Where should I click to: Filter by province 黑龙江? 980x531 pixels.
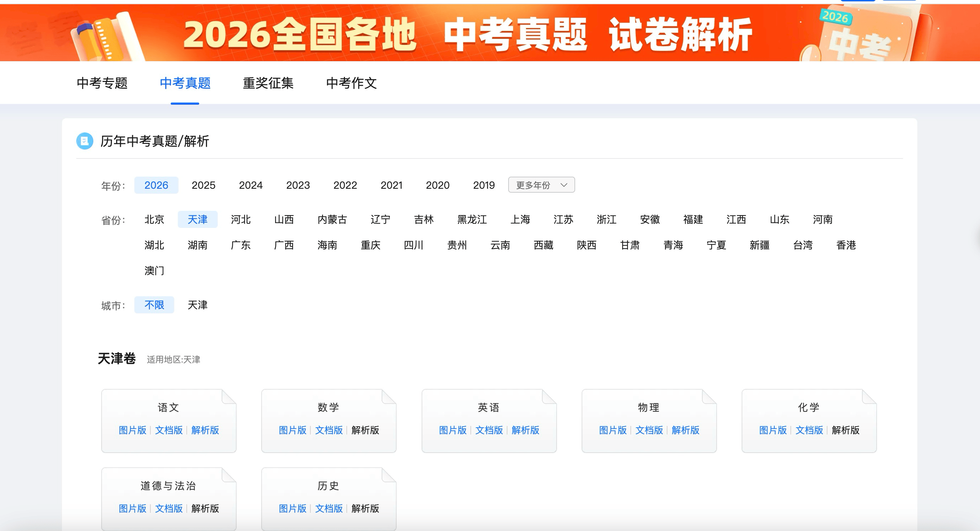(472, 219)
